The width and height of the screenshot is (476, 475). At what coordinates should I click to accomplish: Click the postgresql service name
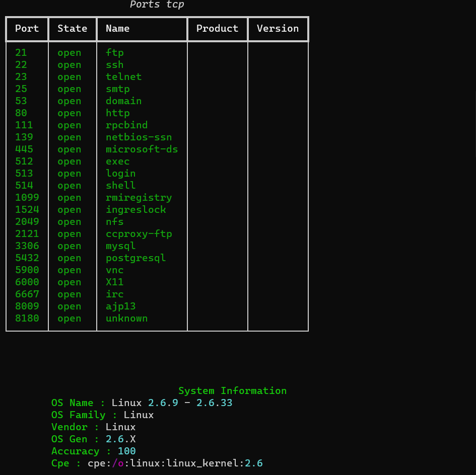[x=135, y=258]
